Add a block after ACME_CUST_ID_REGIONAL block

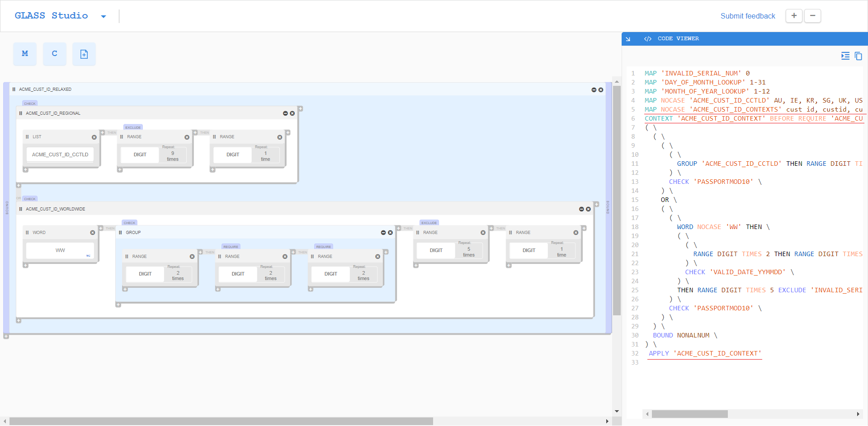(x=301, y=109)
